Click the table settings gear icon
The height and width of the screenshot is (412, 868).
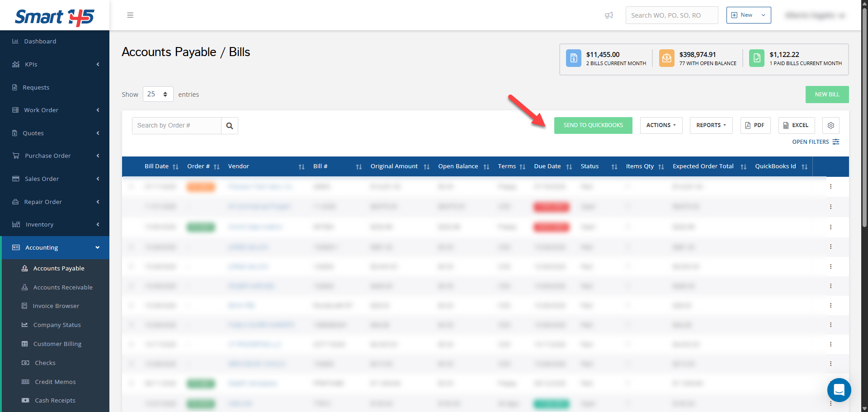point(830,125)
